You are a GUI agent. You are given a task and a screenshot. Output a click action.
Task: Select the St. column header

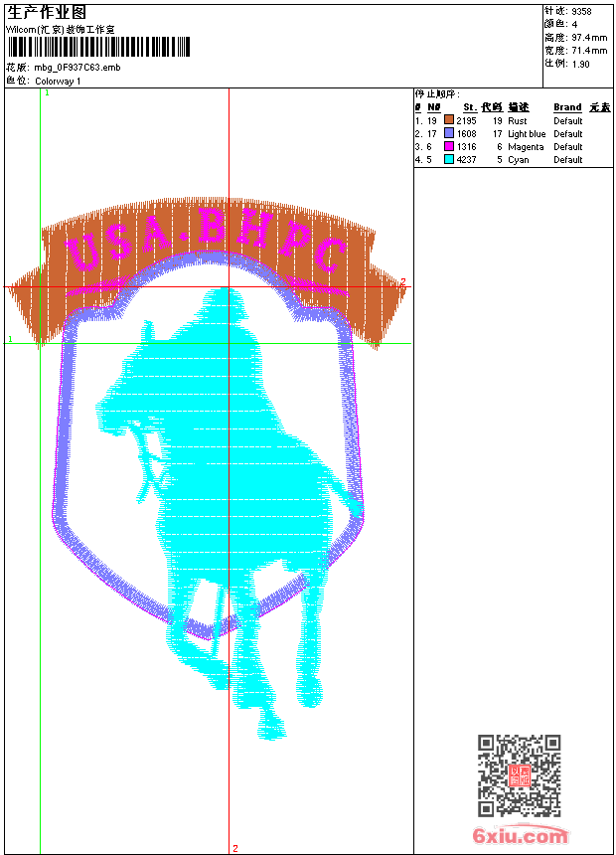point(470,107)
